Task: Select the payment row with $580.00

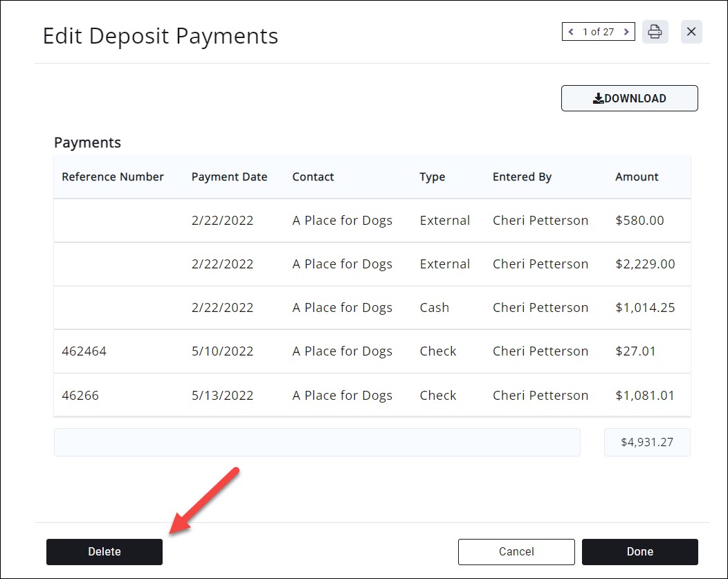Action: (x=372, y=221)
